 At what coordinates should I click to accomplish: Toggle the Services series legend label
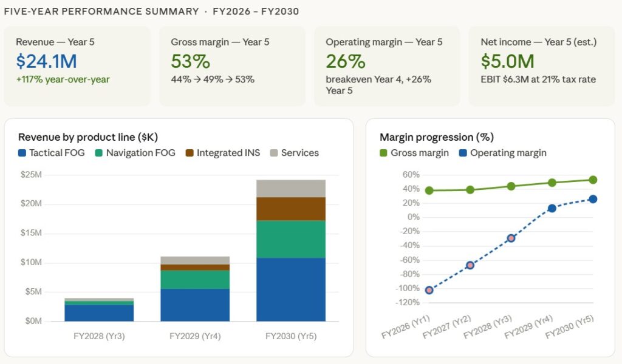tap(299, 153)
